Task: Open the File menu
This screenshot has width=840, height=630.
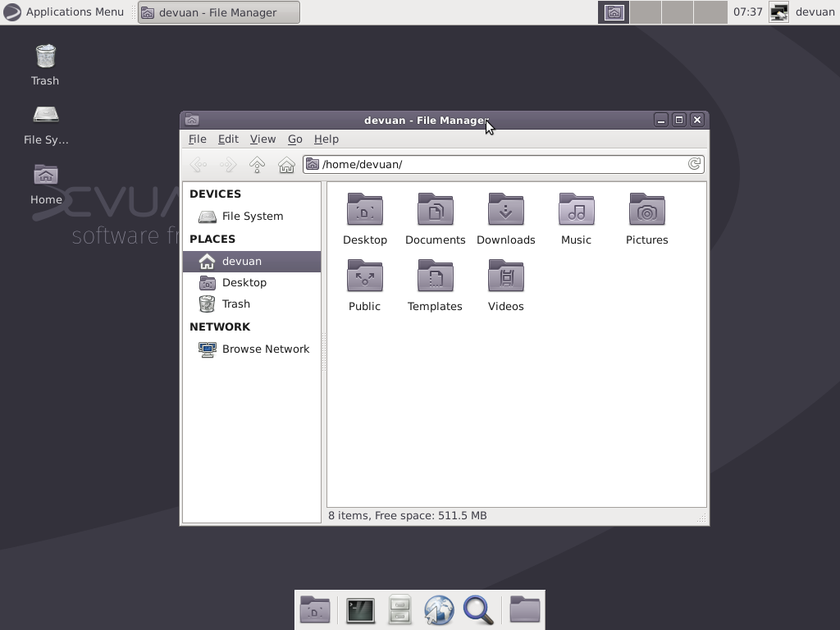Action: coord(197,139)
